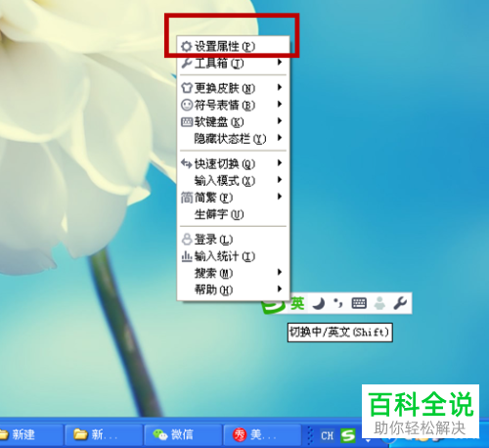
Task: Click the keyboard icon beside 软键盘 in the menu
Action: pyautogui.click(x=187, y=122)
